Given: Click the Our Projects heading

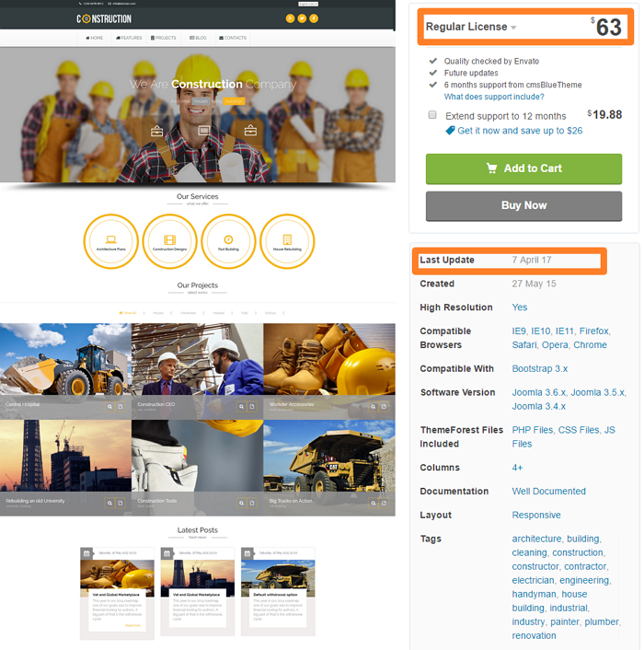Looking at the screenshot, I should click(x=198, y=285).
